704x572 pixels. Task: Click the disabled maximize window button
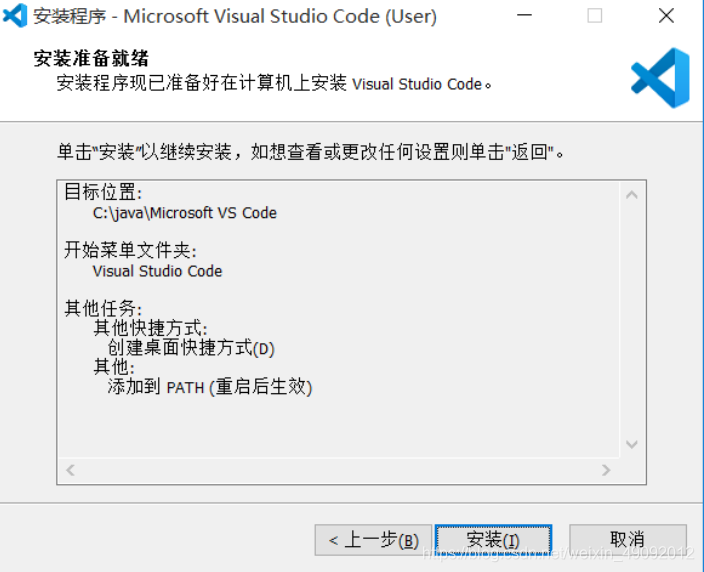(595, 16)
